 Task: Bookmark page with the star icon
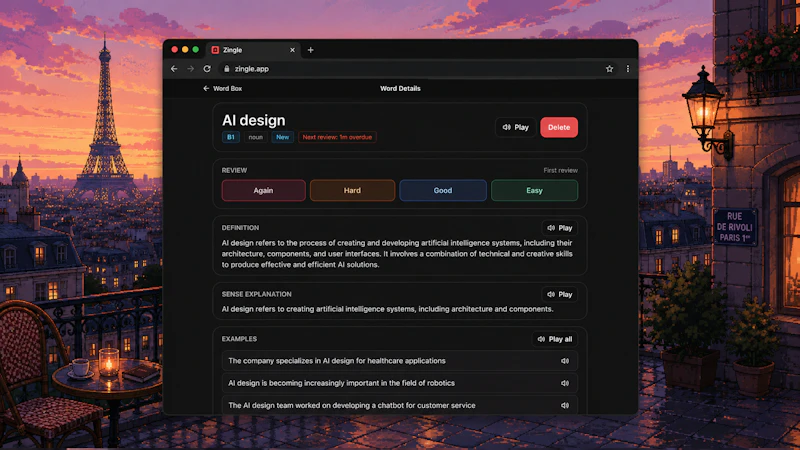pyautogui.click(x=609, y=69)
